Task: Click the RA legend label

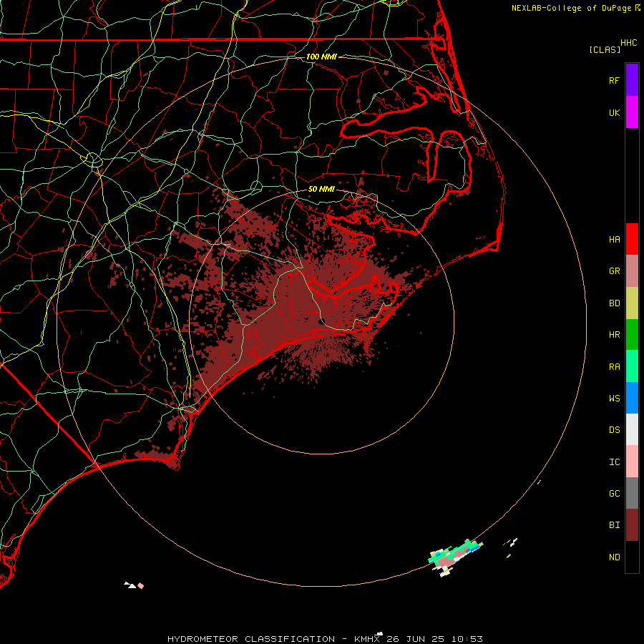Action: [x=614, y=367]
